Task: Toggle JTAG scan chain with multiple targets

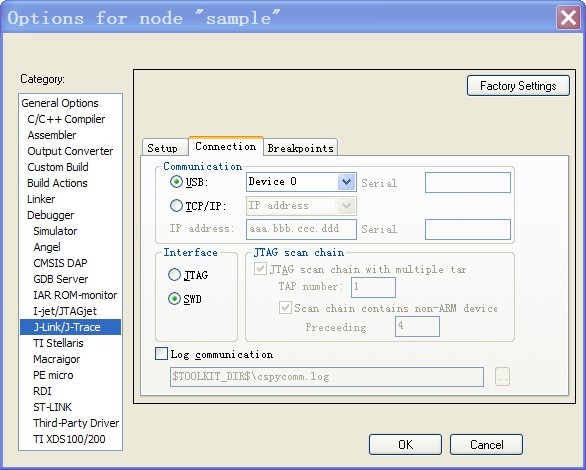Action: click(260, 269)
